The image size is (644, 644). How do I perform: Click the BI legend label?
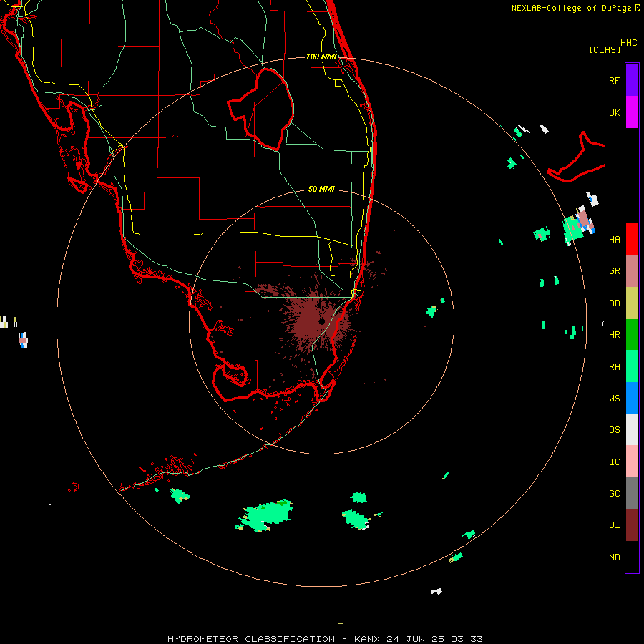pyautogui.click(x=614, y=525)
